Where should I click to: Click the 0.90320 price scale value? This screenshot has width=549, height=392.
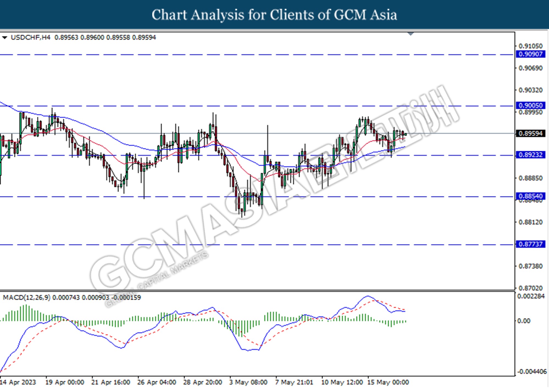[531, 90]
